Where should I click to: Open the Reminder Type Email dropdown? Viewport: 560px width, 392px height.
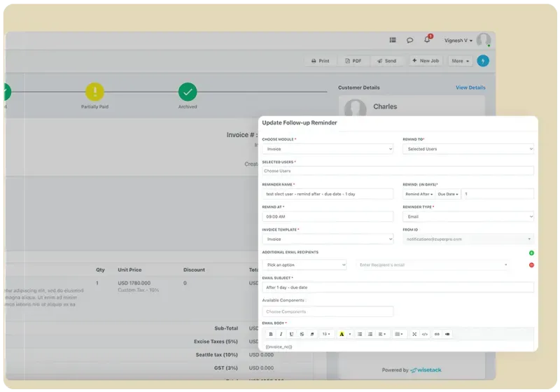tap(468, 217)
